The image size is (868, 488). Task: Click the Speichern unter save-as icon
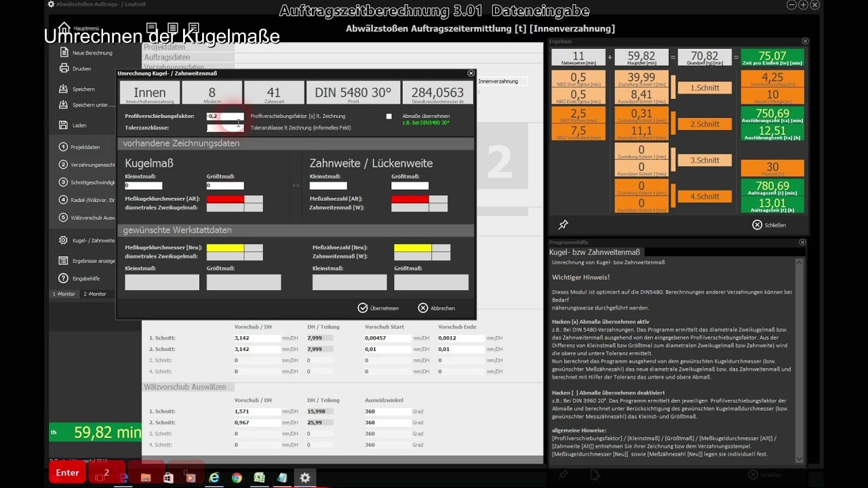pos(64,104)
